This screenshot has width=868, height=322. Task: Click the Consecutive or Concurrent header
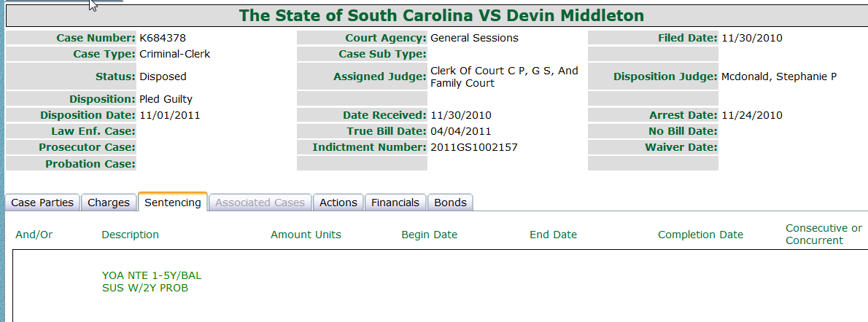tap(824, 234)
